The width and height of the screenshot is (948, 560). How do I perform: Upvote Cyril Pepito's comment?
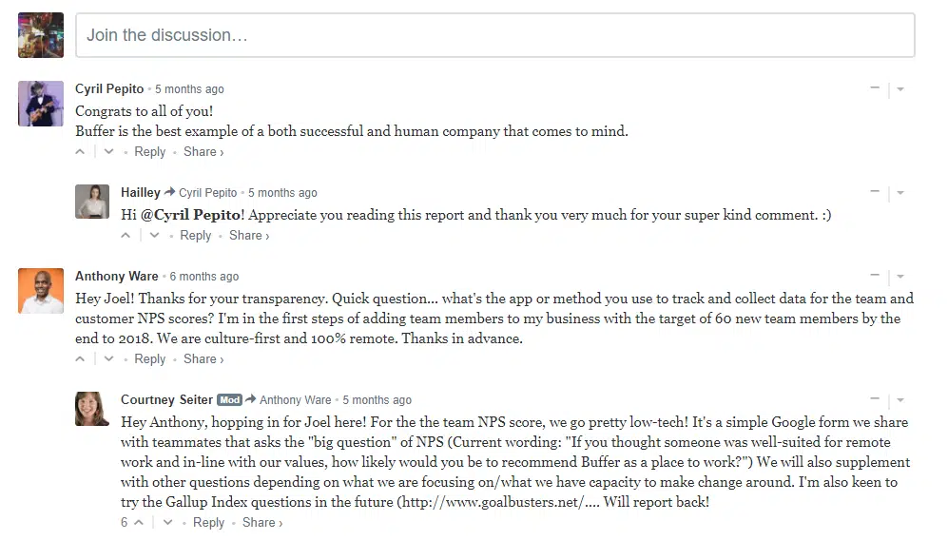[80, 151]
